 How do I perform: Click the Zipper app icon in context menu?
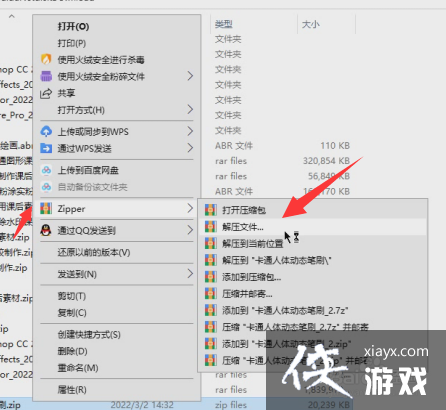[46, 209]
